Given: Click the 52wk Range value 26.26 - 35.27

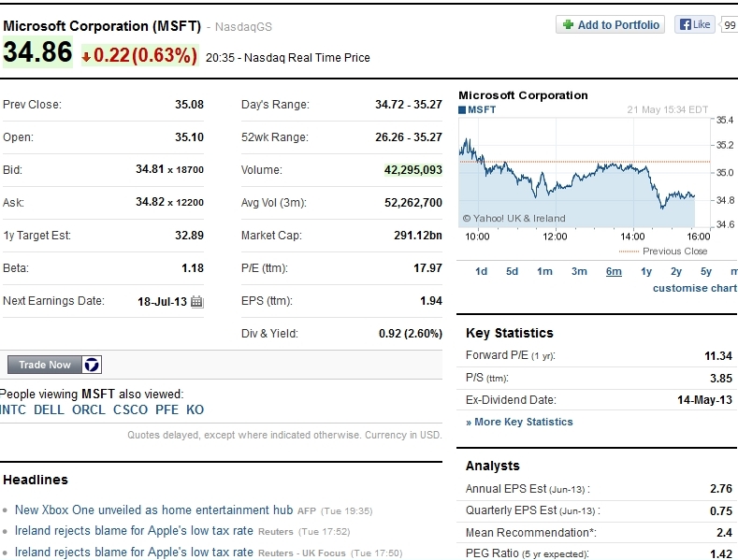Looking at the screenshot, I should [409, 137].
